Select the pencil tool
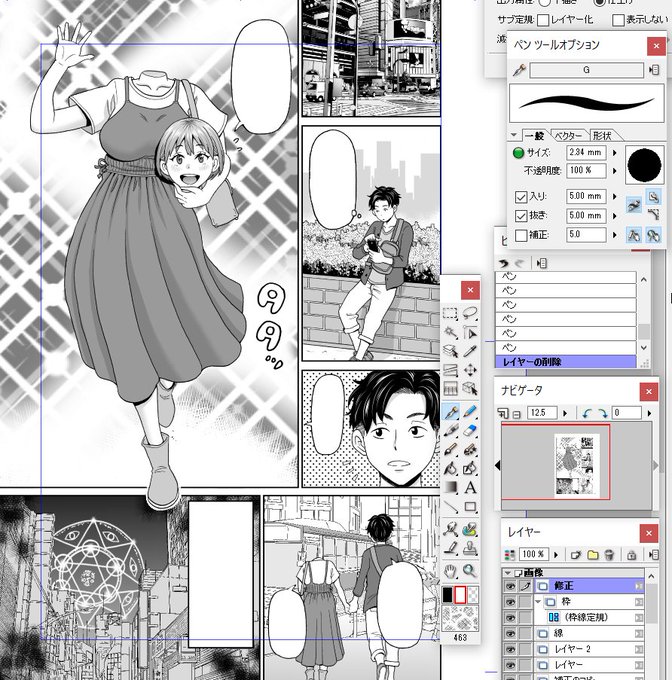Screen dimensions: 672x680 pyautogui.click(x=470, y=411)
